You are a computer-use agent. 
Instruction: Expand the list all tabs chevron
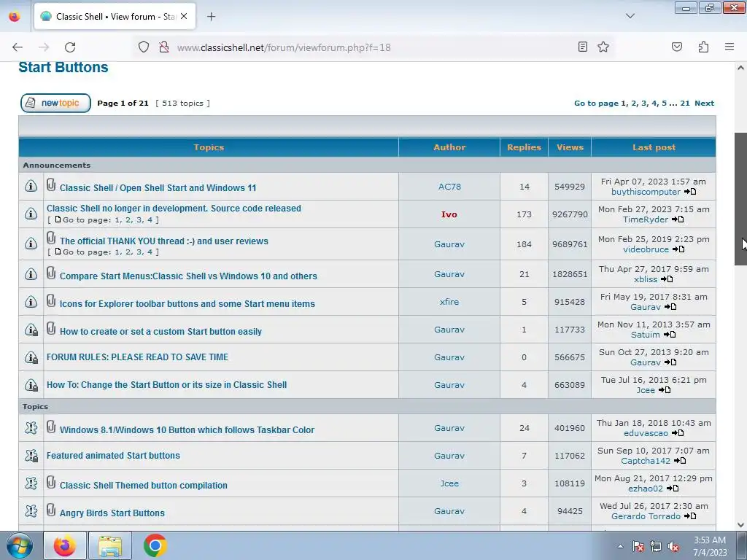coord(630,16)
